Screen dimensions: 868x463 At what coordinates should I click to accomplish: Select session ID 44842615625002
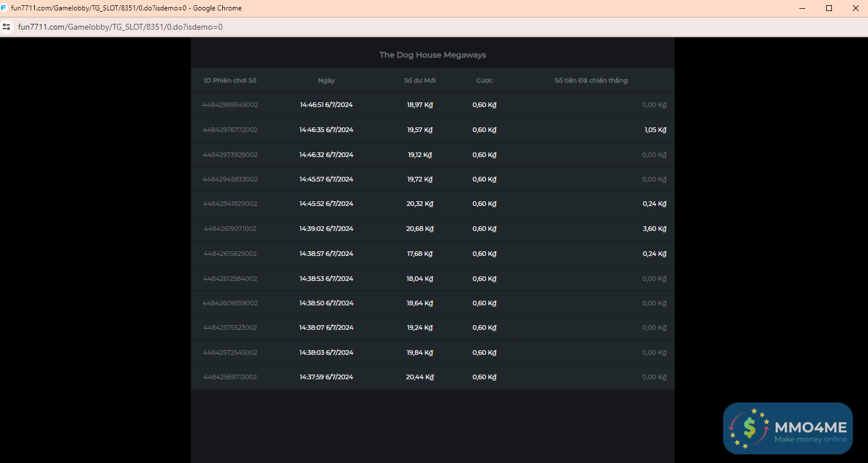click(230, 254)
